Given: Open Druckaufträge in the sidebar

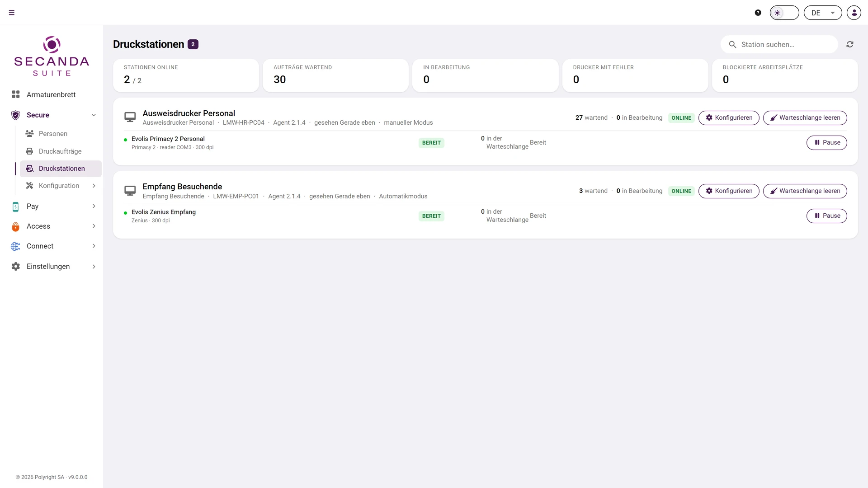Looking at the screenshot, I should tap(61, 151).
